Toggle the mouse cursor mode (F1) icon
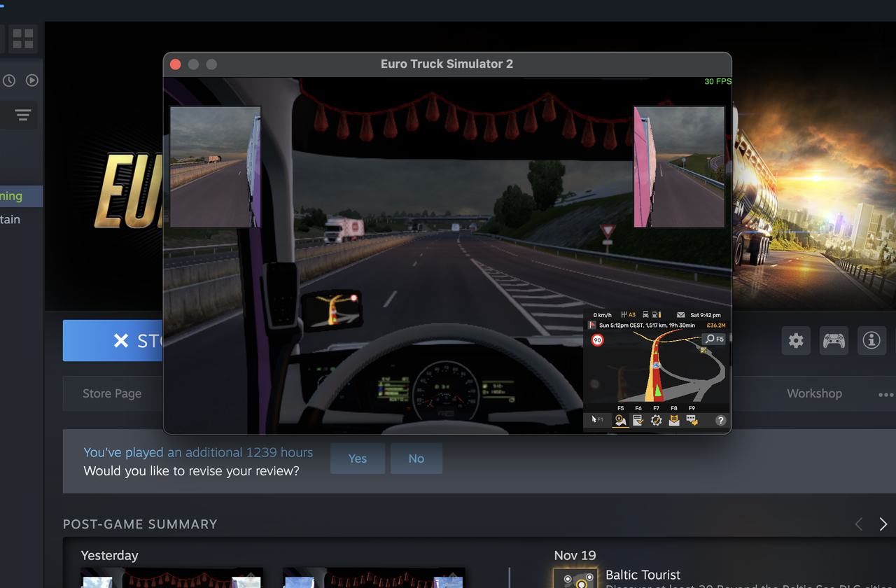This screenshot has height=588, width=896. pos(595,420)
